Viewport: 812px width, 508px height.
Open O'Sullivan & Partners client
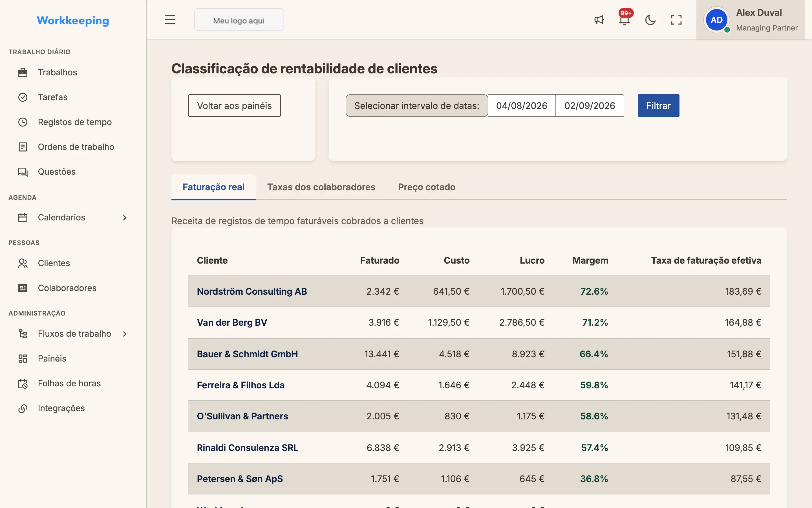pos(242,416)
